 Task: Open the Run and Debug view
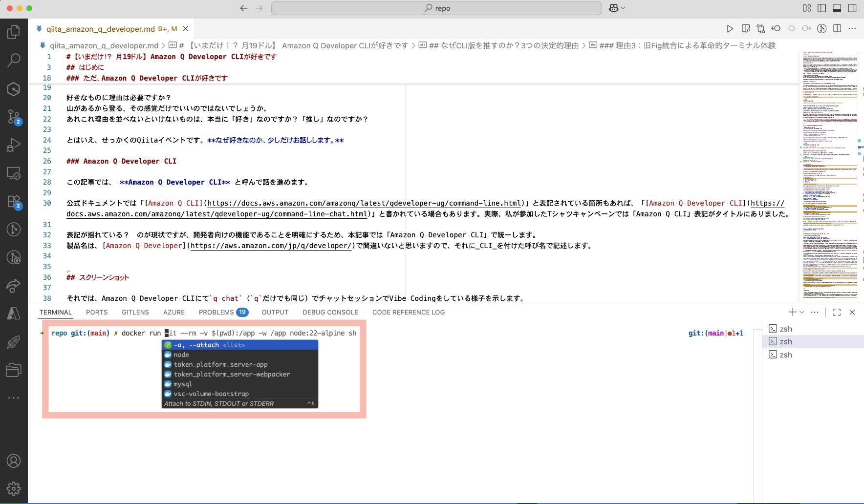coord(14,145)
